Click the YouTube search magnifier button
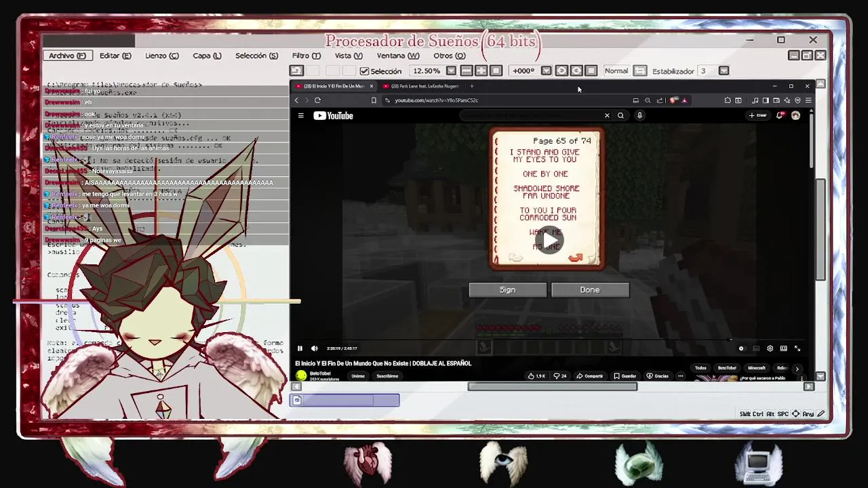This screenshot has width=868, height=488. coord(620,116)
